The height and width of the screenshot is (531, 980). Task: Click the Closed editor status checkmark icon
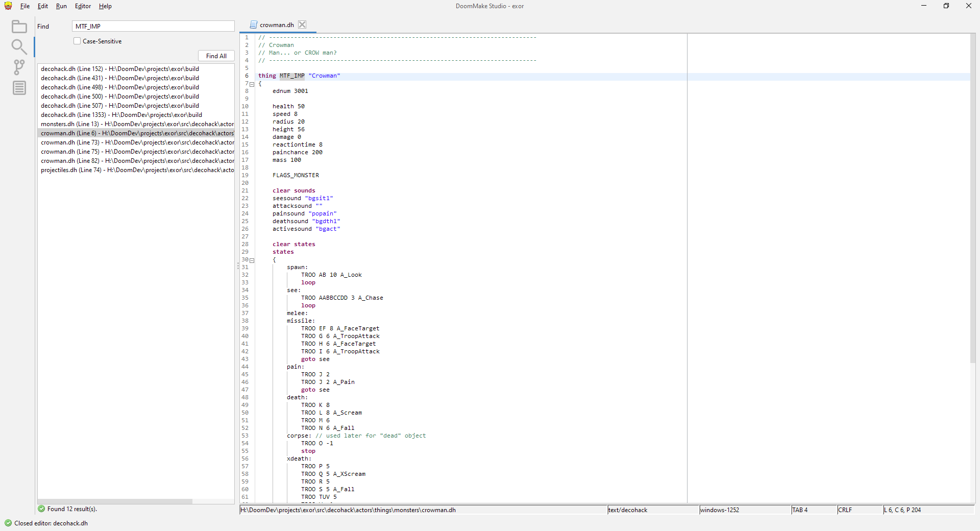pos(8,523)
